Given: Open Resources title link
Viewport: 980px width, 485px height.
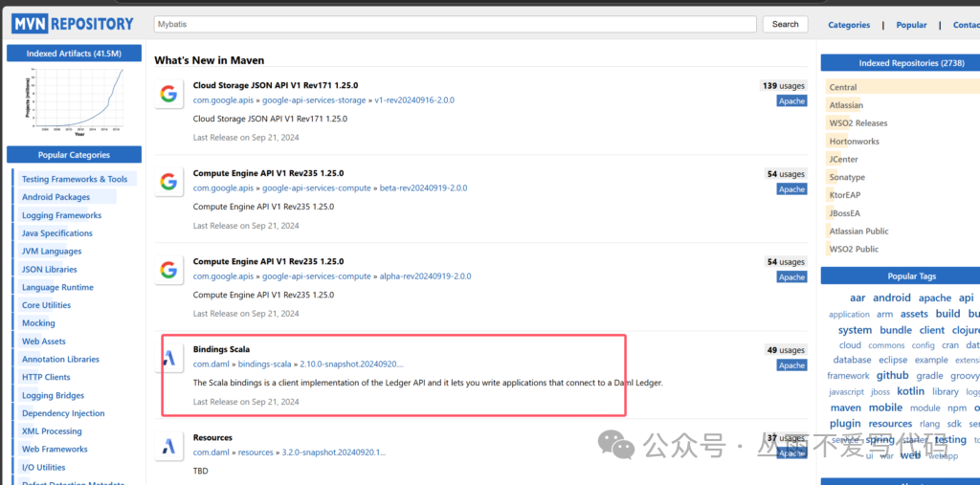Looking at the screenshot, I should (212, 437).
